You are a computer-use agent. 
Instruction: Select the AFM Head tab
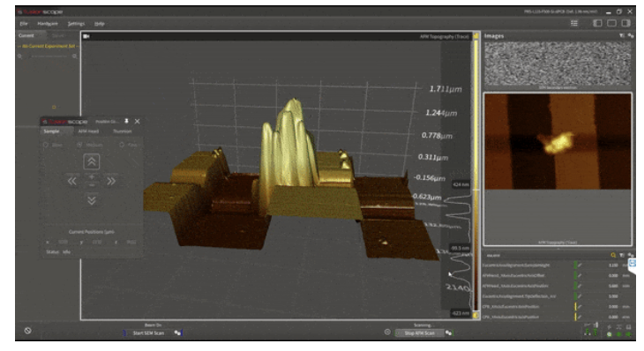[x=88, y=131]
